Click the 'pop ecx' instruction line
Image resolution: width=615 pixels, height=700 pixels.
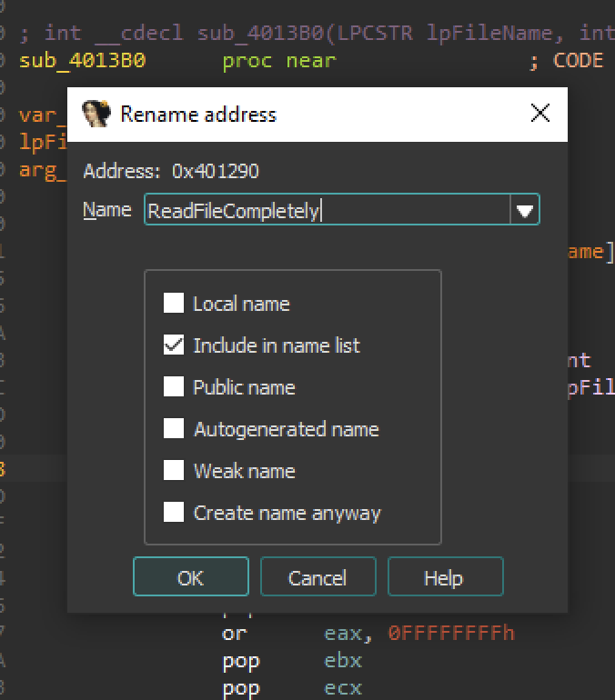click(292, 688)
